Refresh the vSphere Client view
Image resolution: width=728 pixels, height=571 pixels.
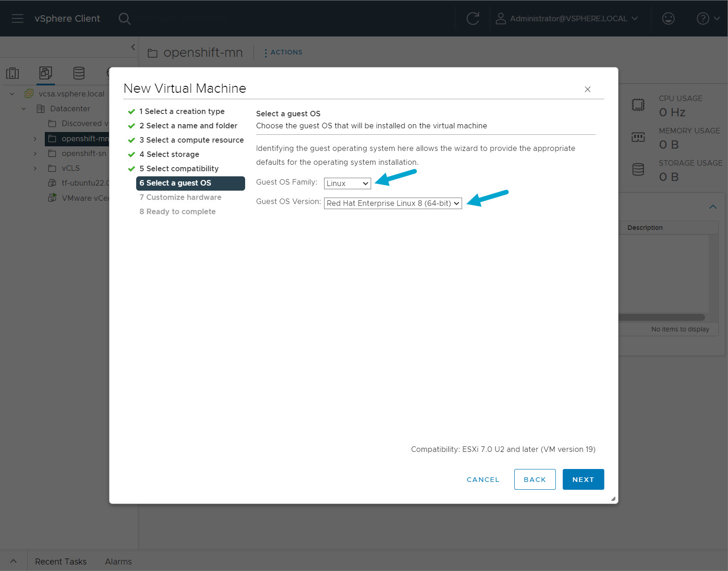point(473,18)
